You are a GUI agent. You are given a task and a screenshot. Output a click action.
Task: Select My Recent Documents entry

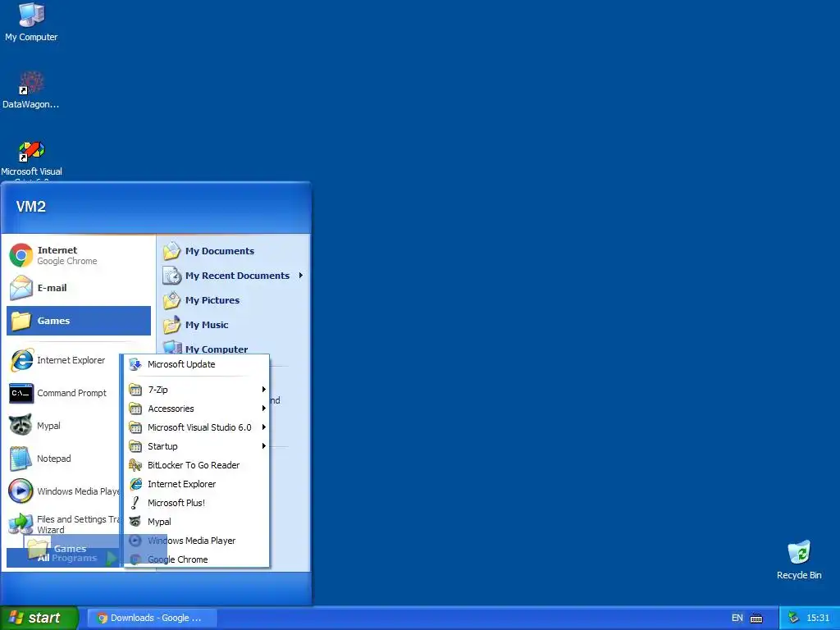tap(233, 276)
